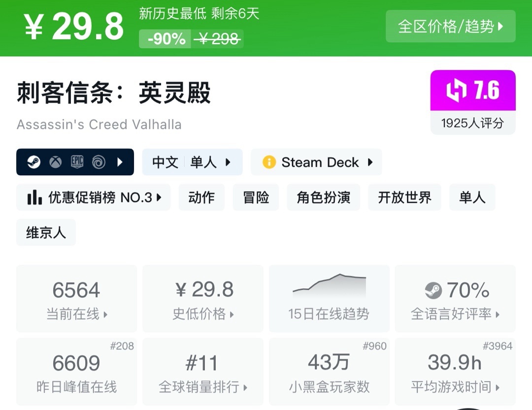Image resolution: width=532 pixels, height=410 pixels.
Task: Click the Xbox platform icon
Action: [x=55, y=162]
